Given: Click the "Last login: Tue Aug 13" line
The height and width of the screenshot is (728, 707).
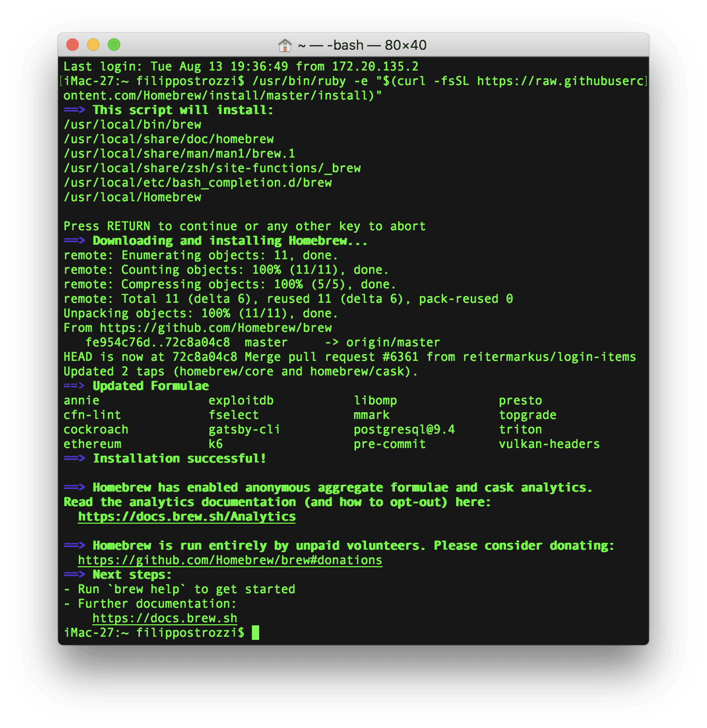Looking at the screenshot, I should coord(241,67).
